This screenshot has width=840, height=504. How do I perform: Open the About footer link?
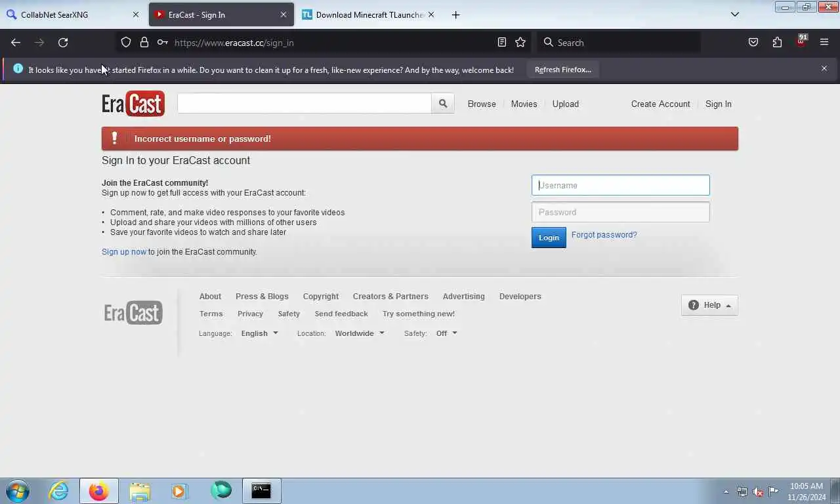click(x=210, y=297)
